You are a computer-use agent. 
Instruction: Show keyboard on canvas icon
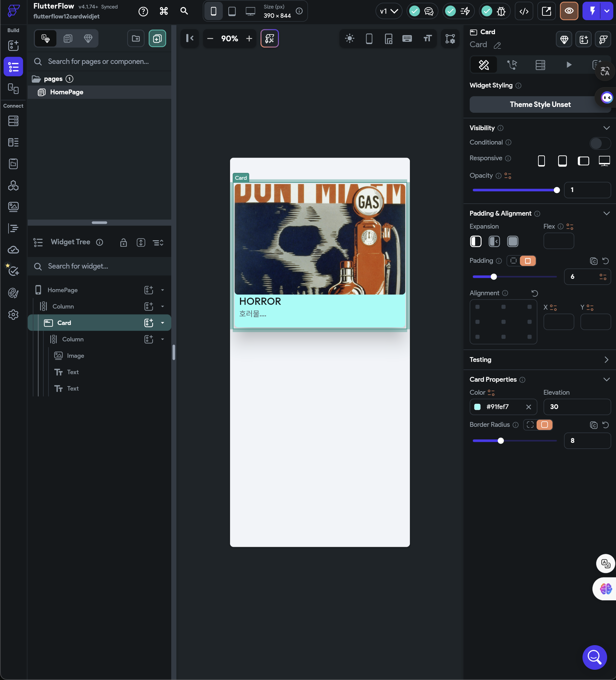pyautogui.click(x=407, y=39)
